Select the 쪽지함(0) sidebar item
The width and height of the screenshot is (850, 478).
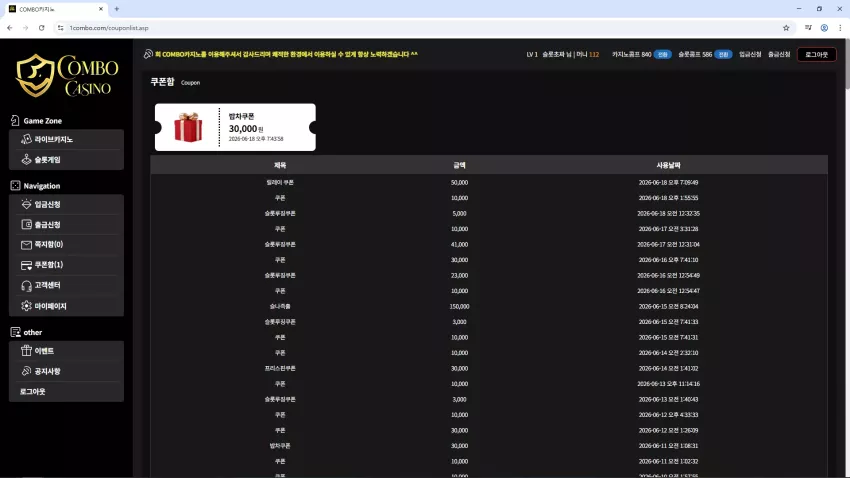[x=66, y=244]
